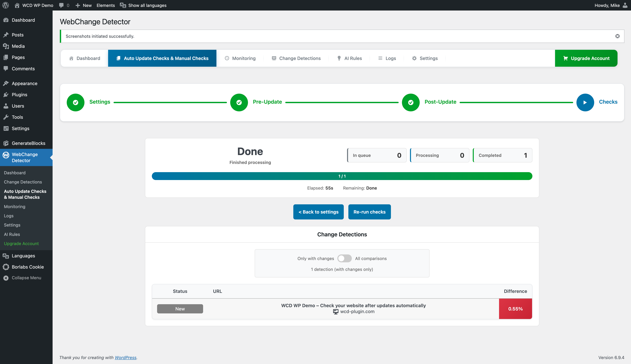Click the Comments icon in sidebar
This screenshot has width=631, height=364.
coord(6,68)
